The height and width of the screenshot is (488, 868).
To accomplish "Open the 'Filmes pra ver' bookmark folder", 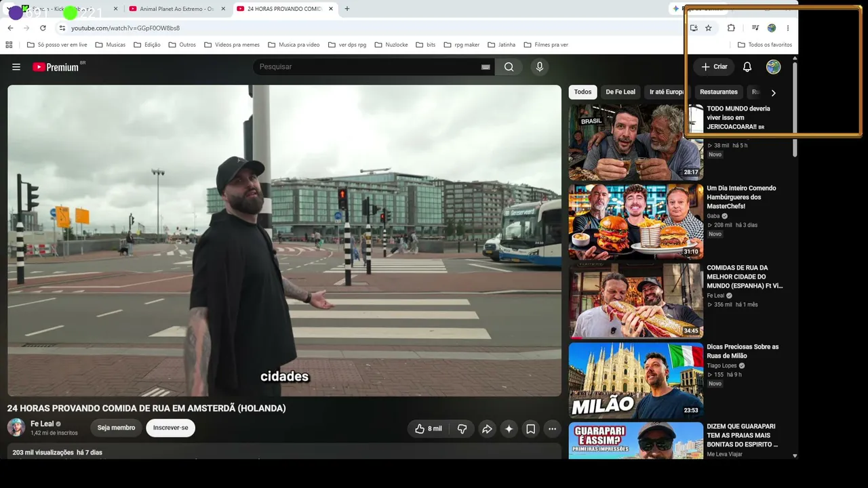I will click(x=546, y=45).
